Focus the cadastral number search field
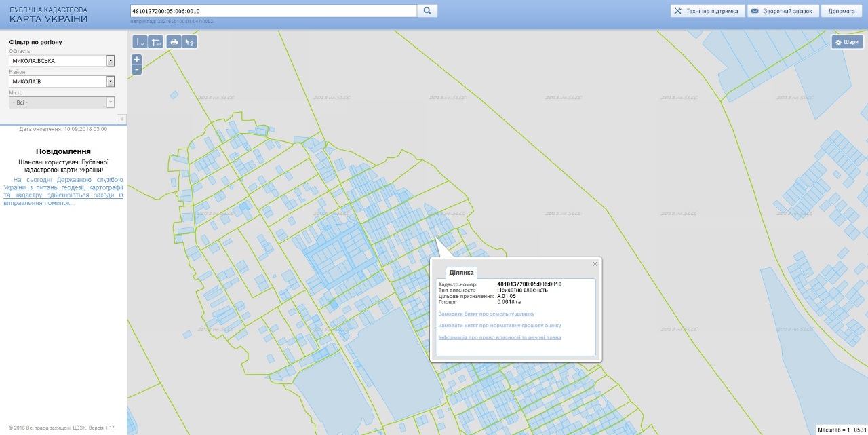The width and height of the screenshot is (868, 435). (273, 11)
